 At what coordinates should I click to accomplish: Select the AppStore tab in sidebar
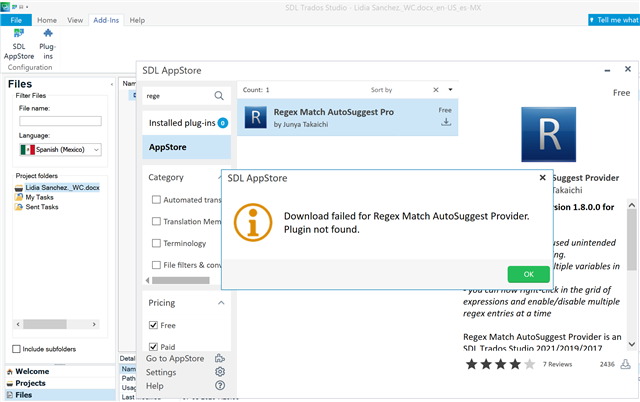pos(187,147)
